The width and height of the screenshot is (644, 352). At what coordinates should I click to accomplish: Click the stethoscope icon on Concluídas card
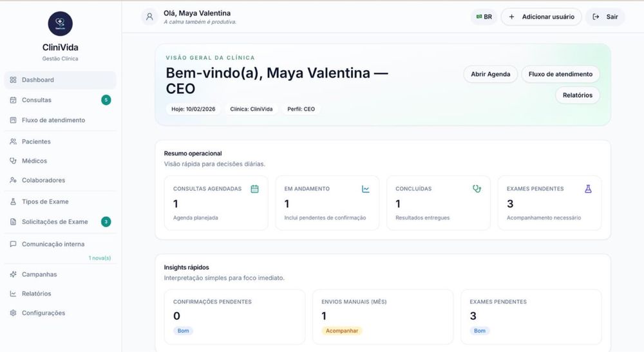pos(477,189)
